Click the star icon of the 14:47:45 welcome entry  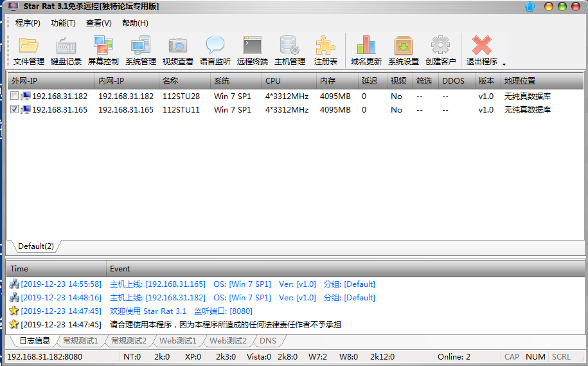pos(14,311)
